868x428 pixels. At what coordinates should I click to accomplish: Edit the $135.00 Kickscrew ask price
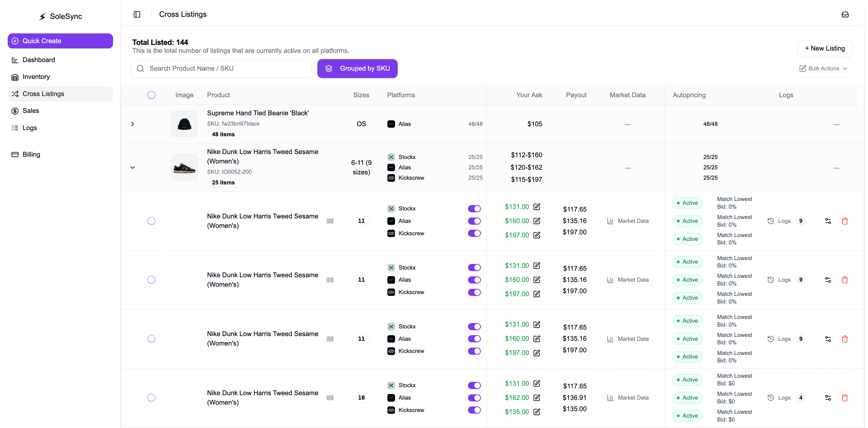(x=537, y=412)
